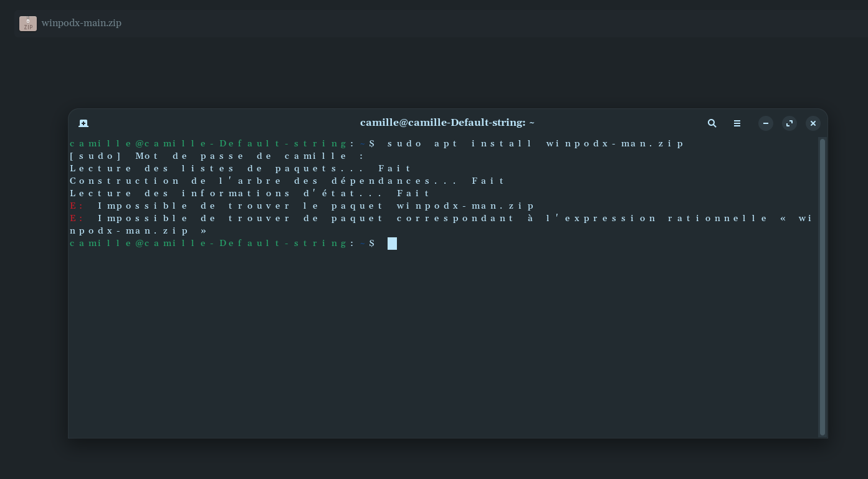Click the Lecture des informations d'état line
This screenshot has height=479, width=868.
250,194
